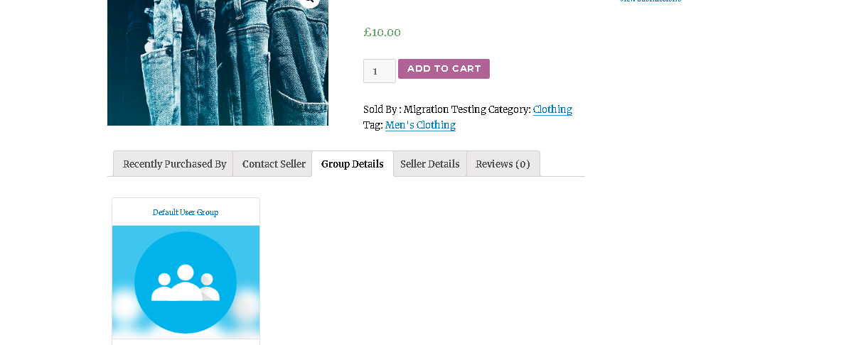
Task: Open the jeans product image
Action: click(x=218, y=64)
